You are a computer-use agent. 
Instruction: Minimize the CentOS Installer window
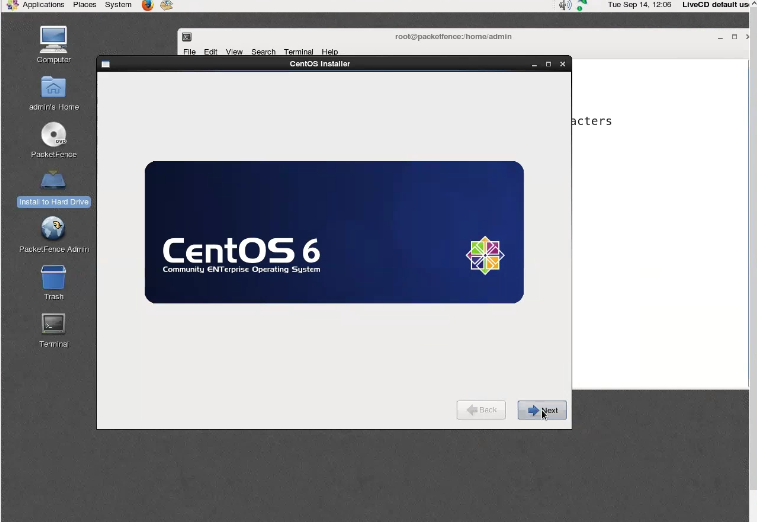[x=534, y=64]
